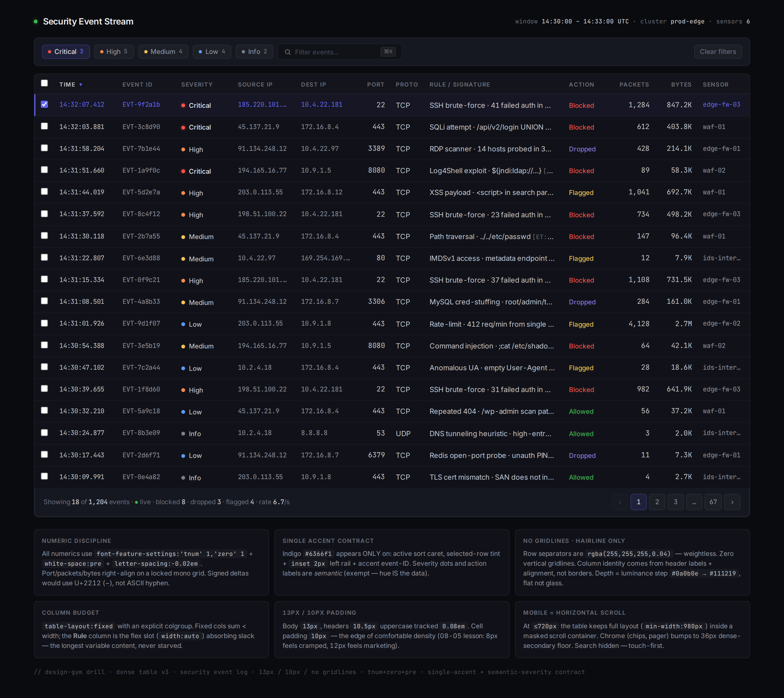Toggle the Info severity filter chip
The width and height of the screenshot is (784, 698).
click(x=254, y=51)
